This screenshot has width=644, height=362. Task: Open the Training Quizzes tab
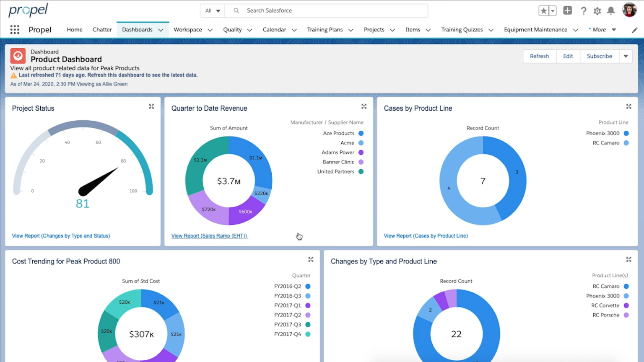tap(462, 29)
